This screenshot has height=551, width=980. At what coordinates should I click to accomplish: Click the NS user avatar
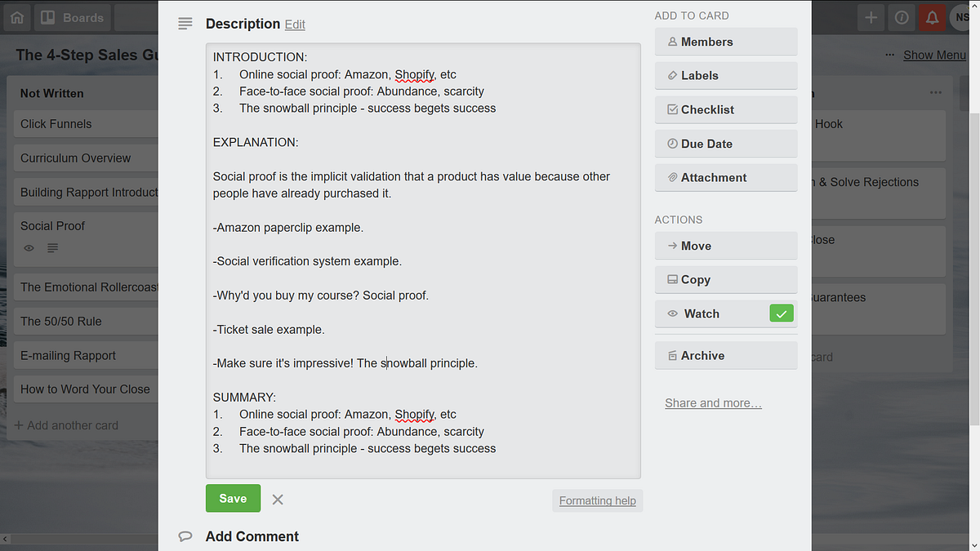[x=961, y=17]
